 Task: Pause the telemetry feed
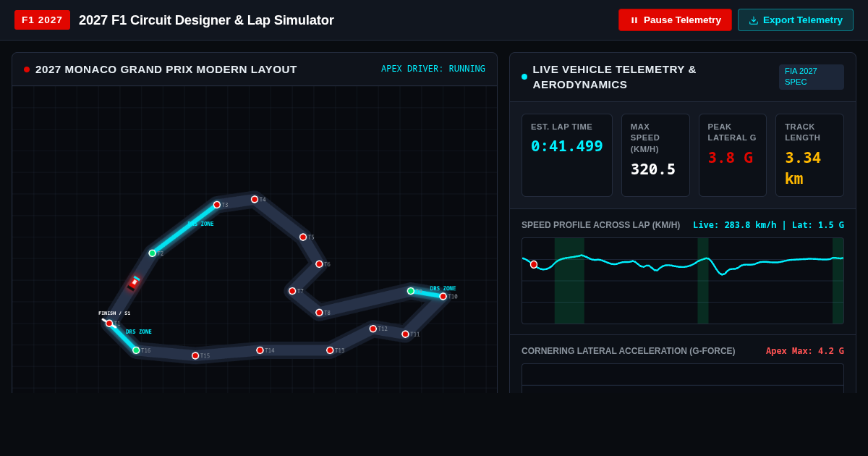coord(675,20)
